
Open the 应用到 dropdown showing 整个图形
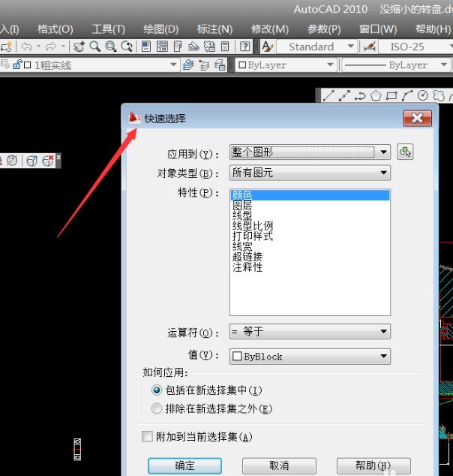tap(310, 152)
